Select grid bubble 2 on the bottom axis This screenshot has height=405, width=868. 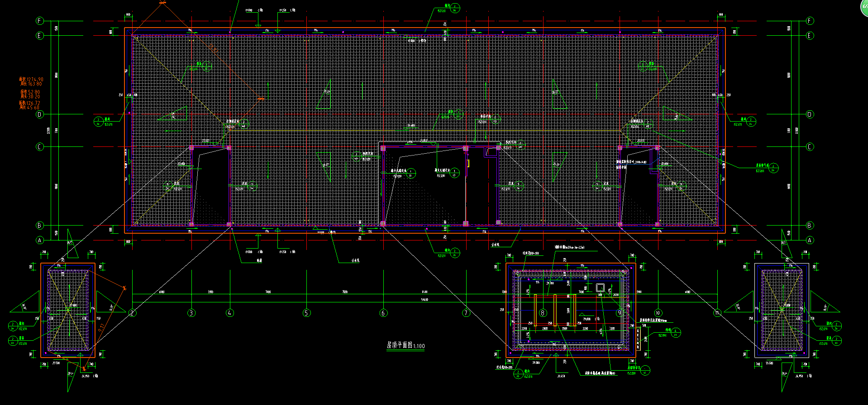(x=133, y=313)
